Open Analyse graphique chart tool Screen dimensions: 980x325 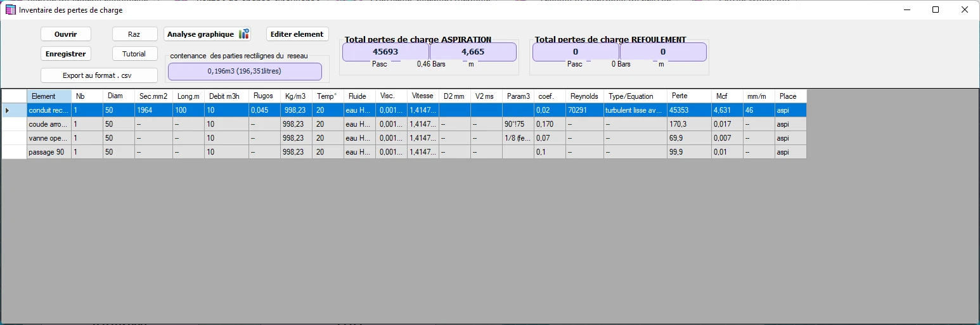coord(207,34)
